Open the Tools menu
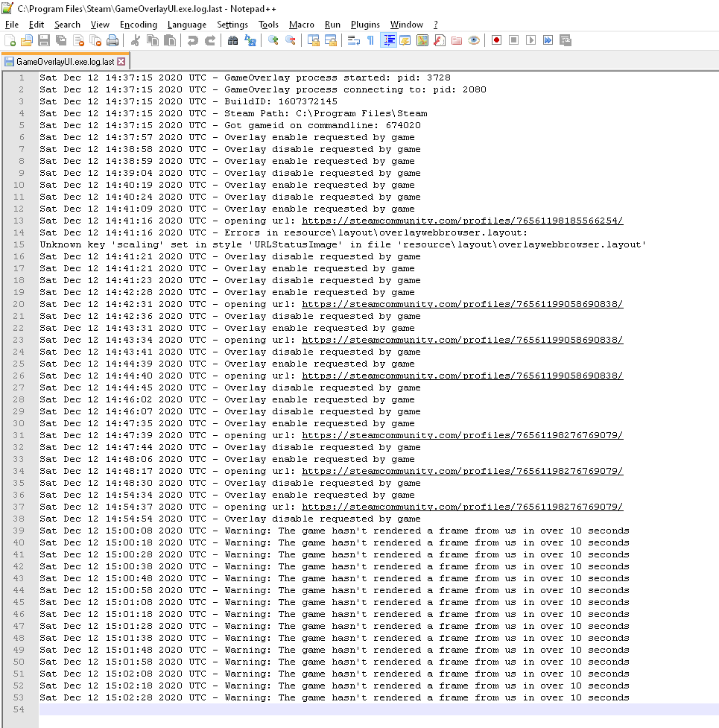719x728 pixels. [268, 25]
